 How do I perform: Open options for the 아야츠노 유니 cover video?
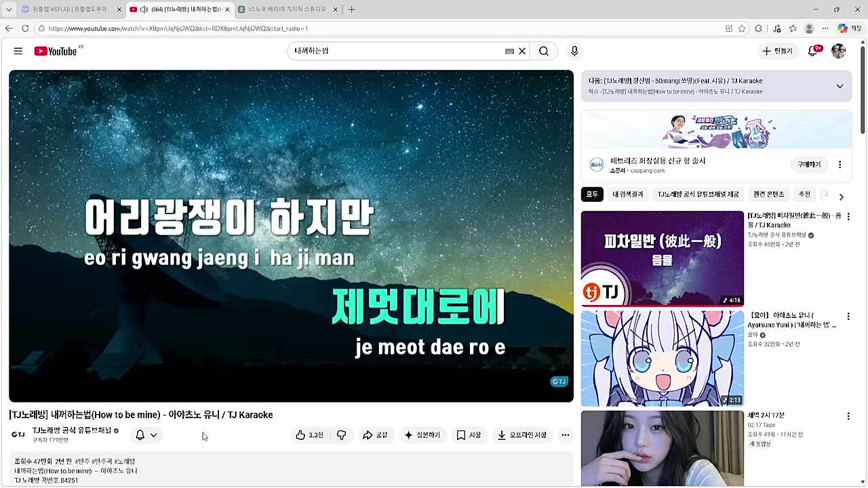848,317
